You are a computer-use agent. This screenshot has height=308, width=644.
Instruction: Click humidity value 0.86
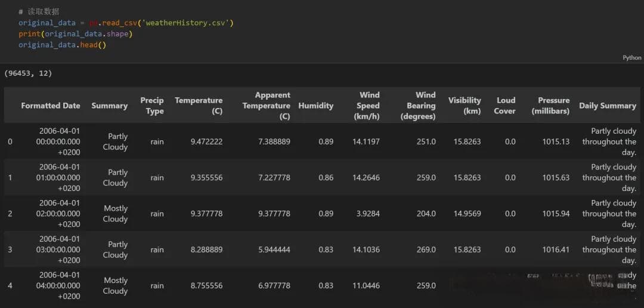pos(326,178)
